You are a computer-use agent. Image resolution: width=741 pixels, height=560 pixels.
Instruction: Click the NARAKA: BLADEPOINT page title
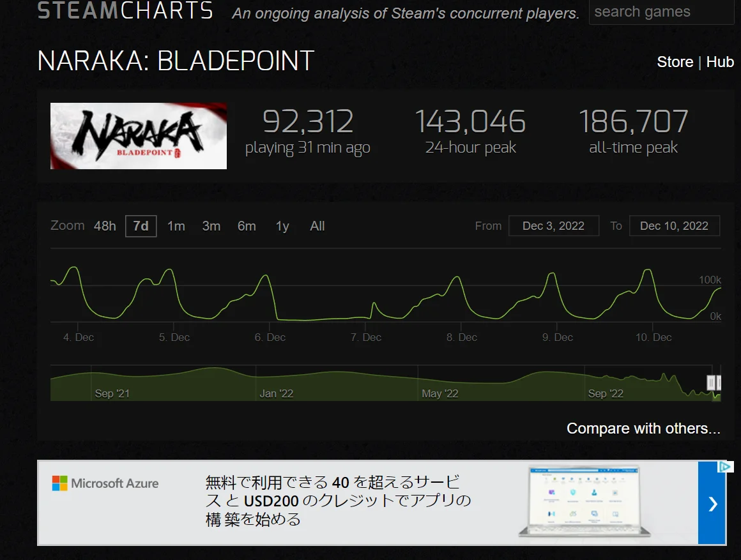click(176, 61)
